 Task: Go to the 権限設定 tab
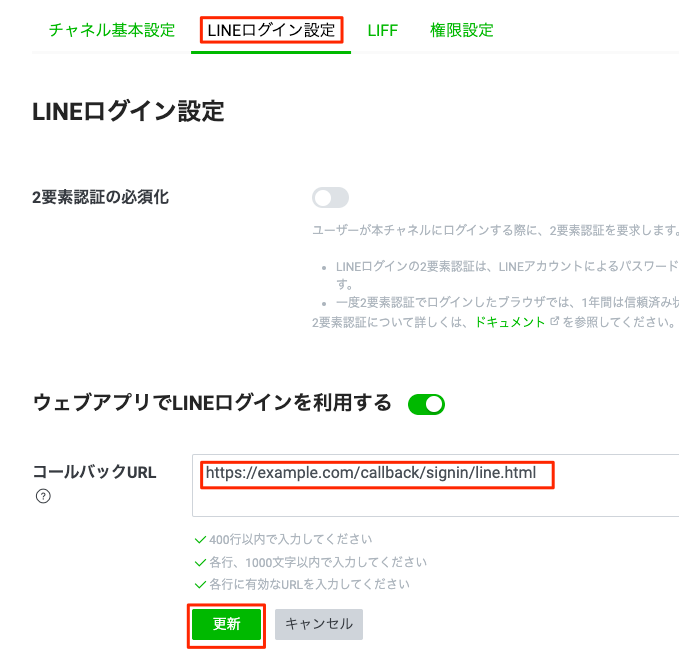462,30
